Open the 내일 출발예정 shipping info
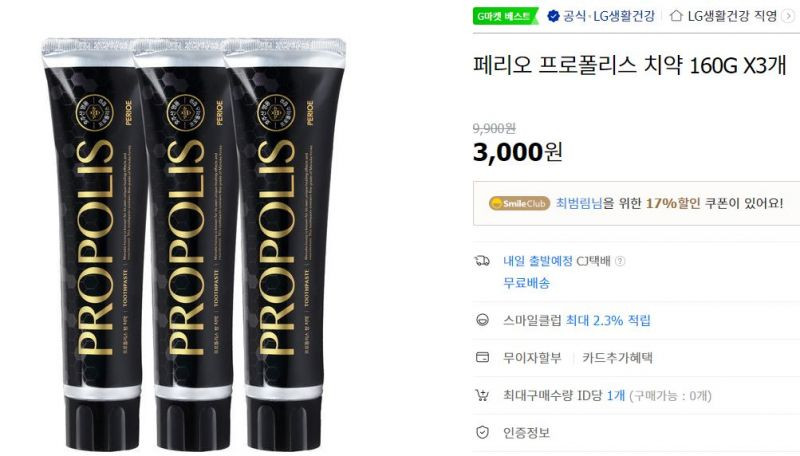 (x=538, y=261)
